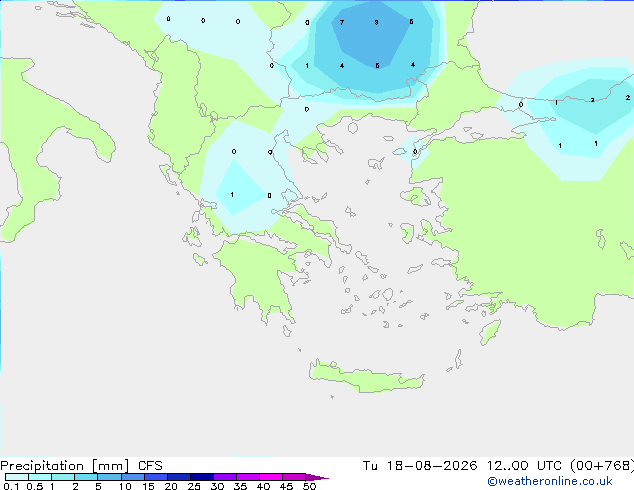The height and width of the screenshot is (490, 634).
Task: Click the "8" precipitation value on the map
Action: (x=376, y=22)
